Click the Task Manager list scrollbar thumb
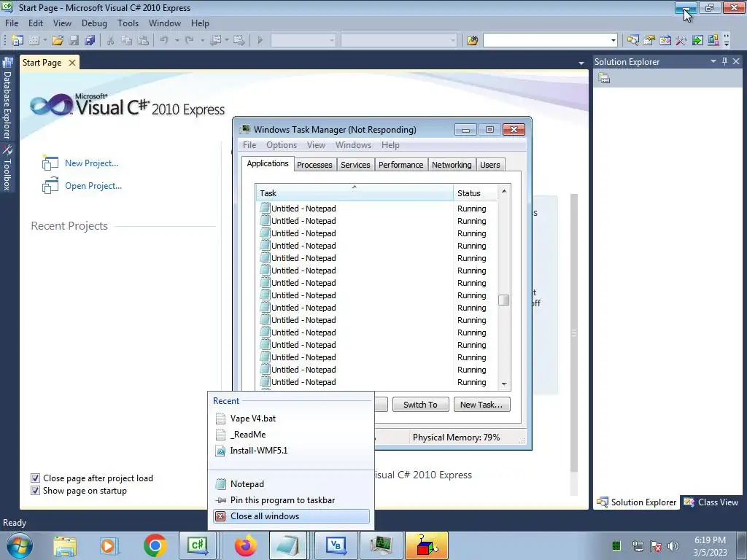This screenshot has height=560, width=747. [x=503, y=300]
